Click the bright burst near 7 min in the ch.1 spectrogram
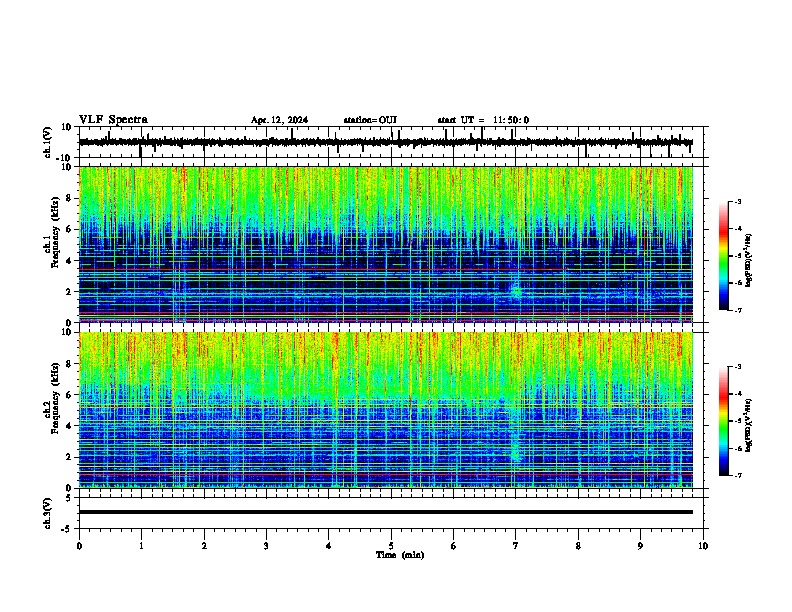 (516, 291)
